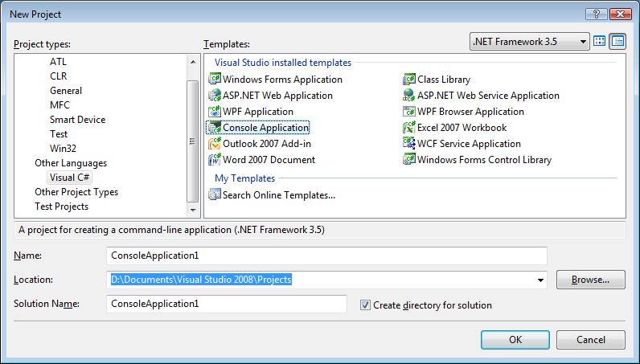Click the Browse... button
Screen dimensions: 640x364
[x=591, y=280]
